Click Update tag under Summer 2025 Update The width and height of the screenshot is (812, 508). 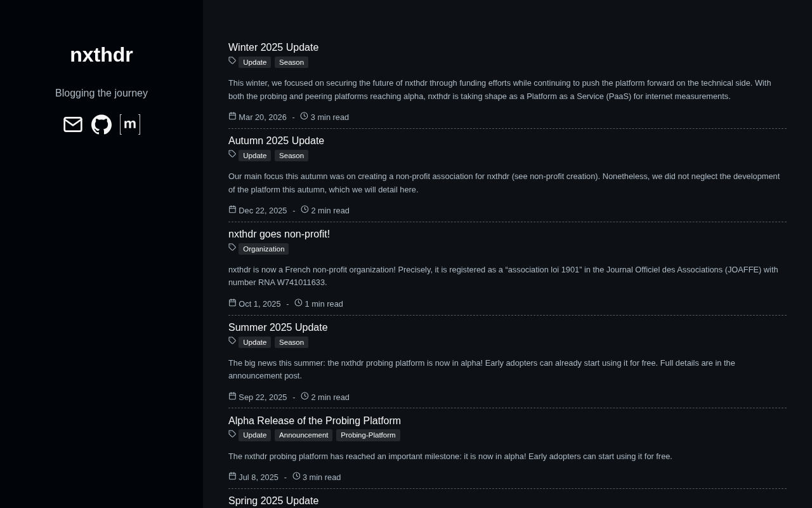click(254, 342)
